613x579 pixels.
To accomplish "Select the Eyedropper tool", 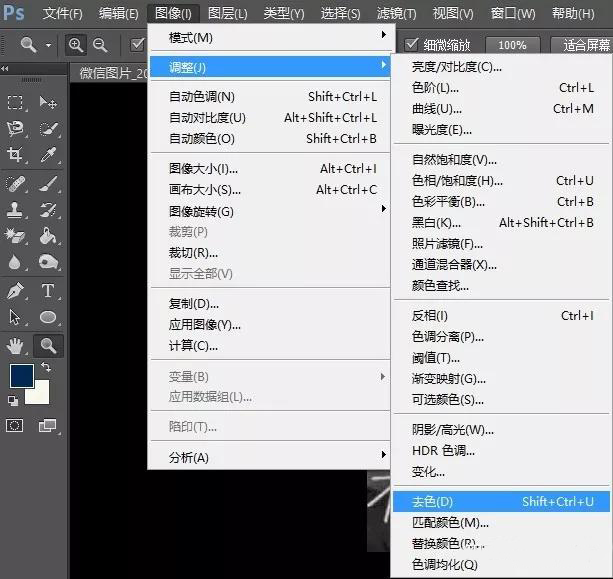I will [47, 155].
